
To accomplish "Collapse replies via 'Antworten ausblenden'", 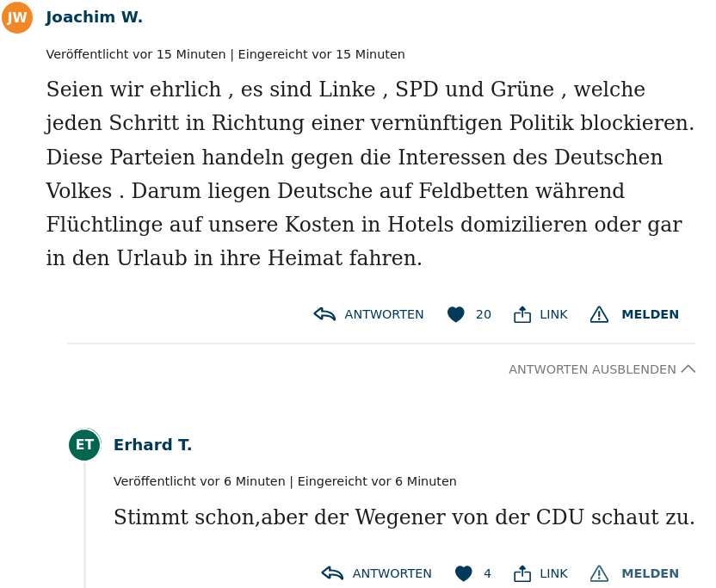I will tap(592, 369).
